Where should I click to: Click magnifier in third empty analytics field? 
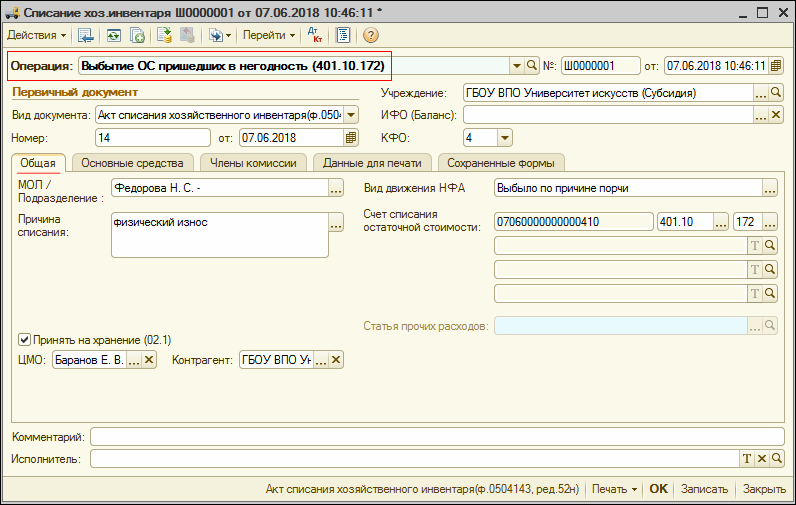coord(770,293)
